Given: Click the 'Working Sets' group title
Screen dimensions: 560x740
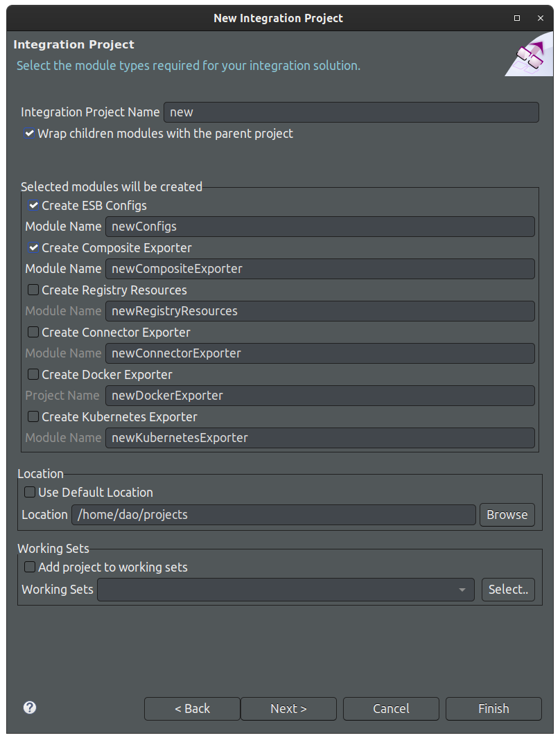Looking at the screenshot, I should tap(53, 548).
